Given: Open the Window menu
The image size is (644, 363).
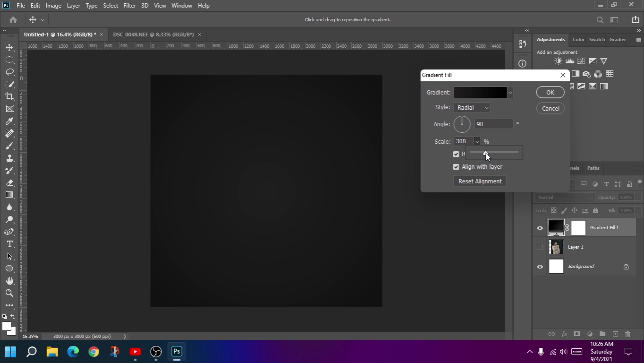Looking at the screenshot, I should [x=181, y=6].
